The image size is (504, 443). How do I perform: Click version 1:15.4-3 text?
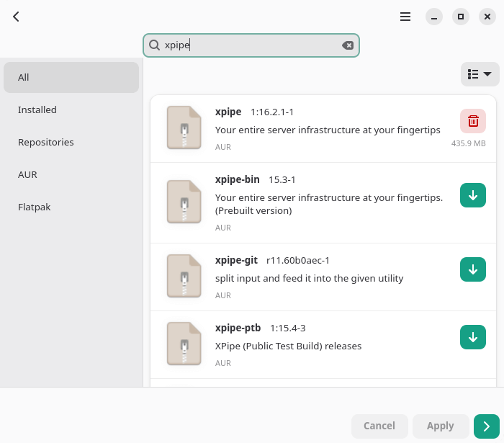click(288, 328)
